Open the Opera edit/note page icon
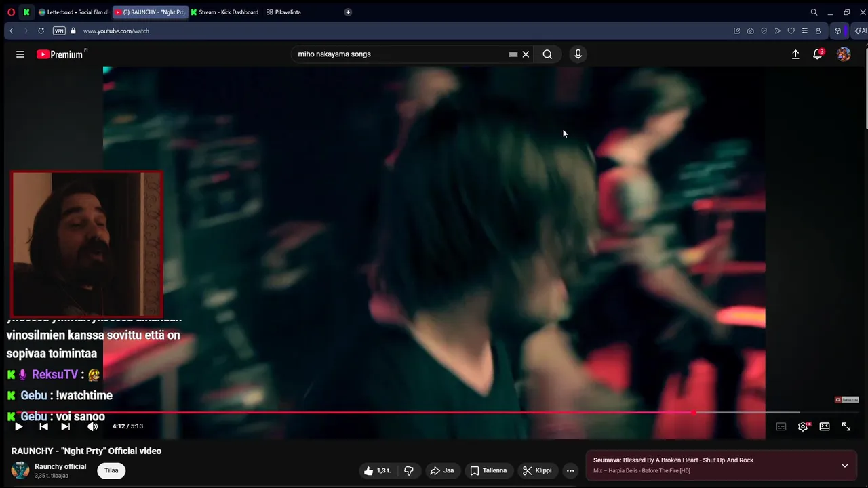Image resolution: width=868 pixels, height=488 pixels. pos(736,30)
